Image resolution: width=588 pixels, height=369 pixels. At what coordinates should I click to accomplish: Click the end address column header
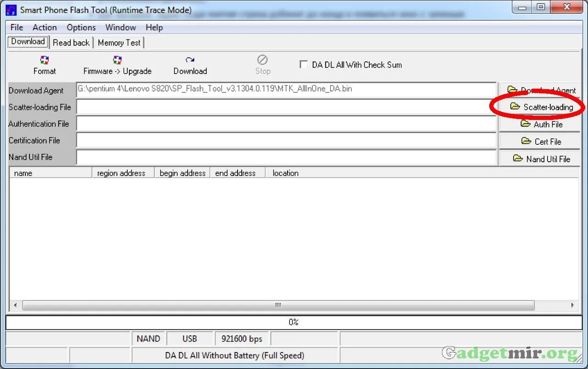pos(237,173)
